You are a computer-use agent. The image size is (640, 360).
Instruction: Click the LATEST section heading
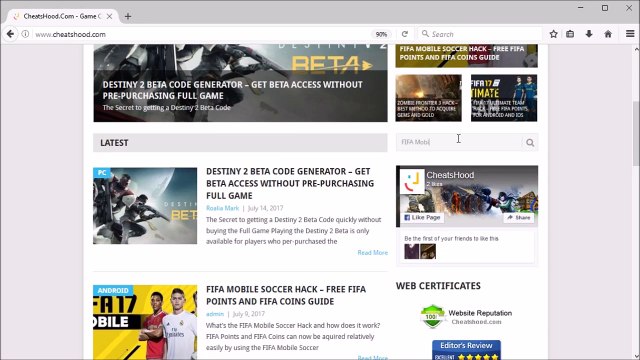click(114, 143)
